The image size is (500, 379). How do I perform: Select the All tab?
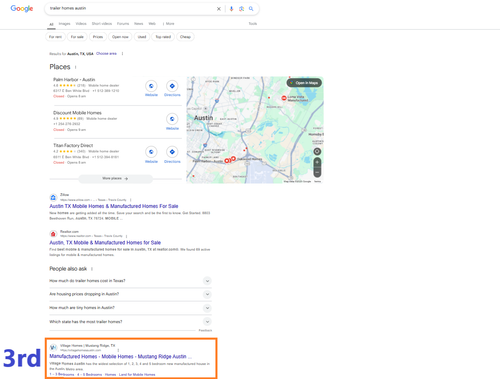[x=51, y=24]
